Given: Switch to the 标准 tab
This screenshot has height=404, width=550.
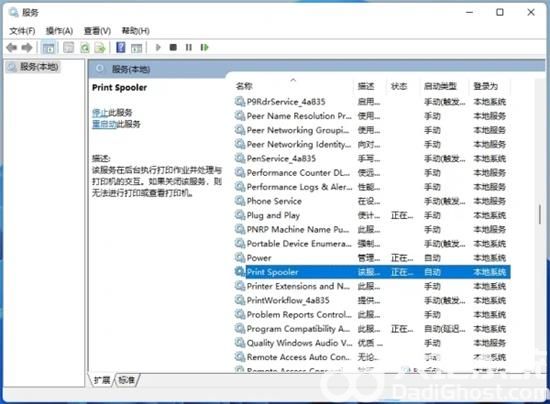Looking at the screenshot, I should 127,380.
